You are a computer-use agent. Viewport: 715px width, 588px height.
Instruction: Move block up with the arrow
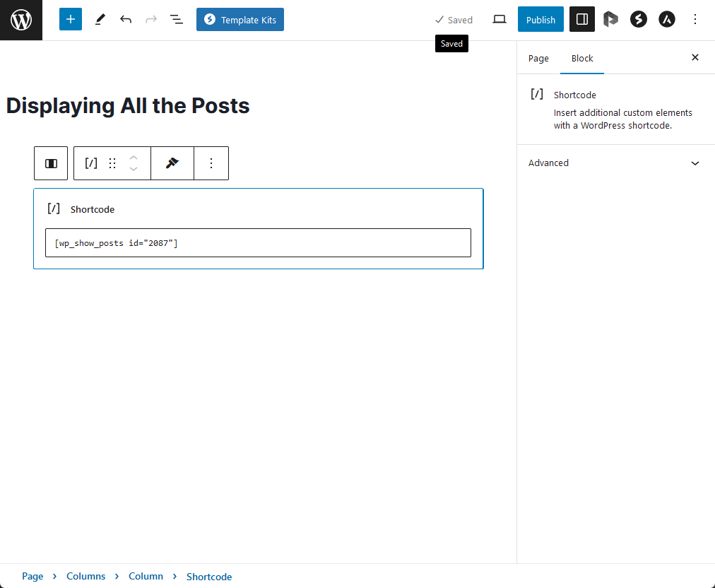pos(133,158)
